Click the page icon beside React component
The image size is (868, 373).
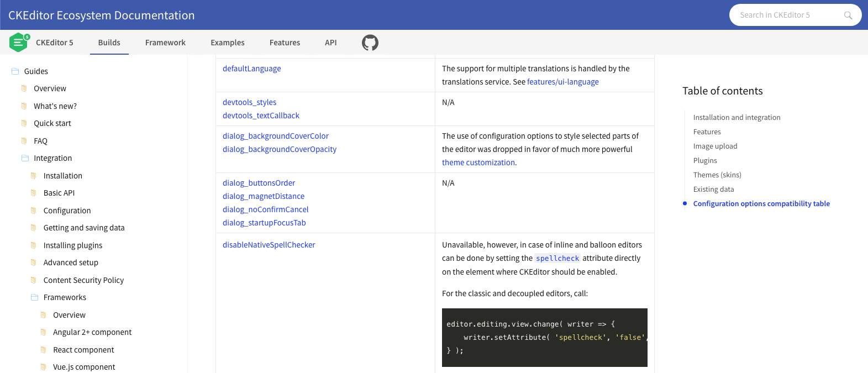tap(43, 350)
